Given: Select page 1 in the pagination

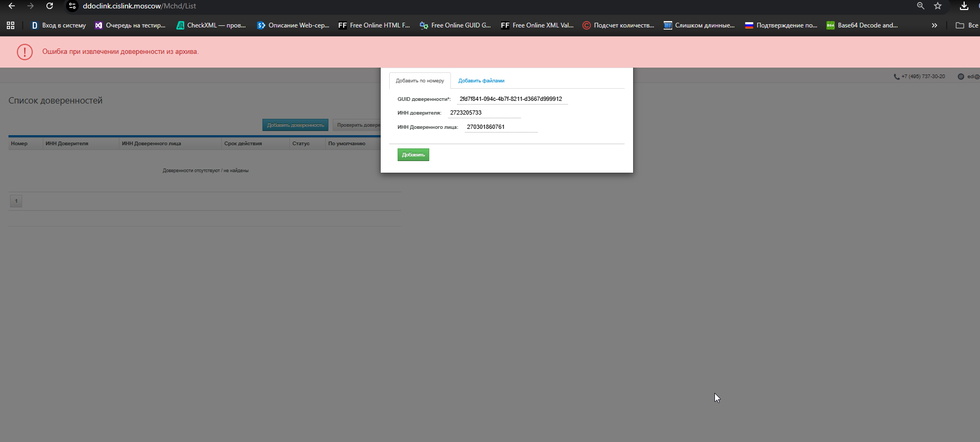Looking at the screenshot, I should tap(16, 201).
